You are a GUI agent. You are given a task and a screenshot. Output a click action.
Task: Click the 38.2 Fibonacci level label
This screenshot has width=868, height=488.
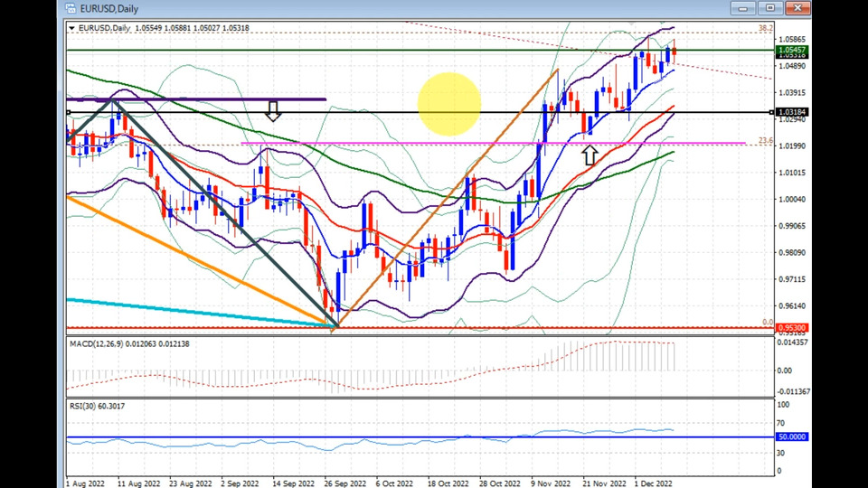(x=766, y=28)
